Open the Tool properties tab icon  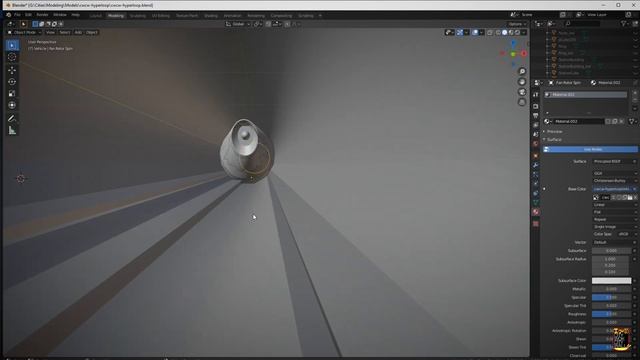point(536,95)
